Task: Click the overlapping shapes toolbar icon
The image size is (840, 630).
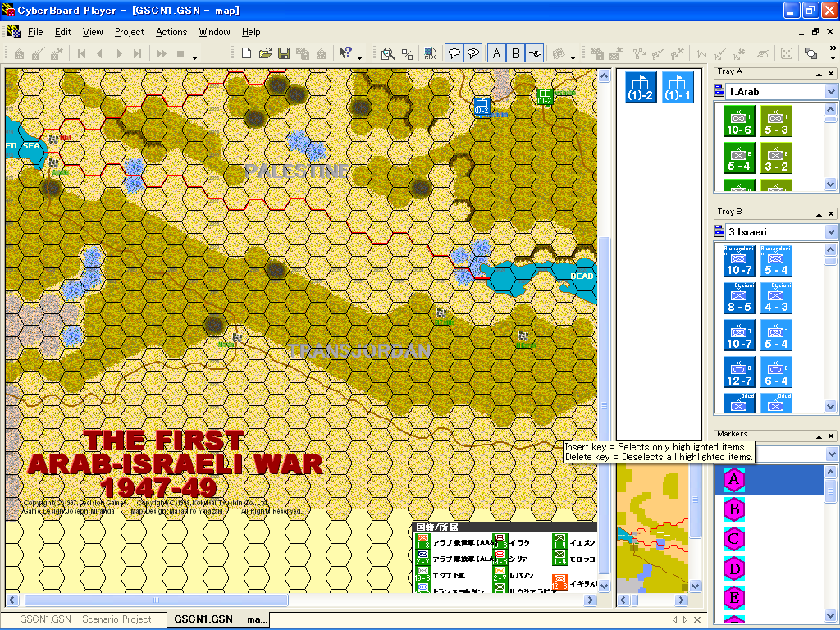Action: pyautogui.click(x=810, y=53)
